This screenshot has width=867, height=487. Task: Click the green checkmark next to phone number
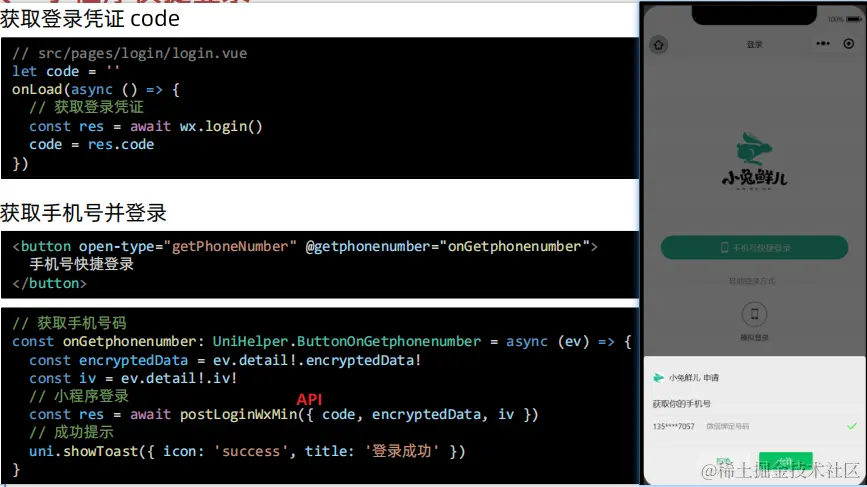click(x=852, y=426)
